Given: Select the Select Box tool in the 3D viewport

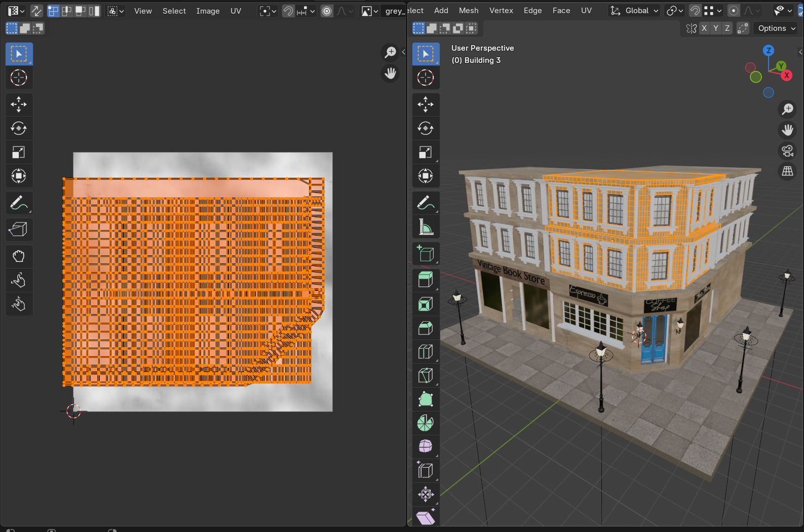Looking at the screenshot, I should point(426,54).
